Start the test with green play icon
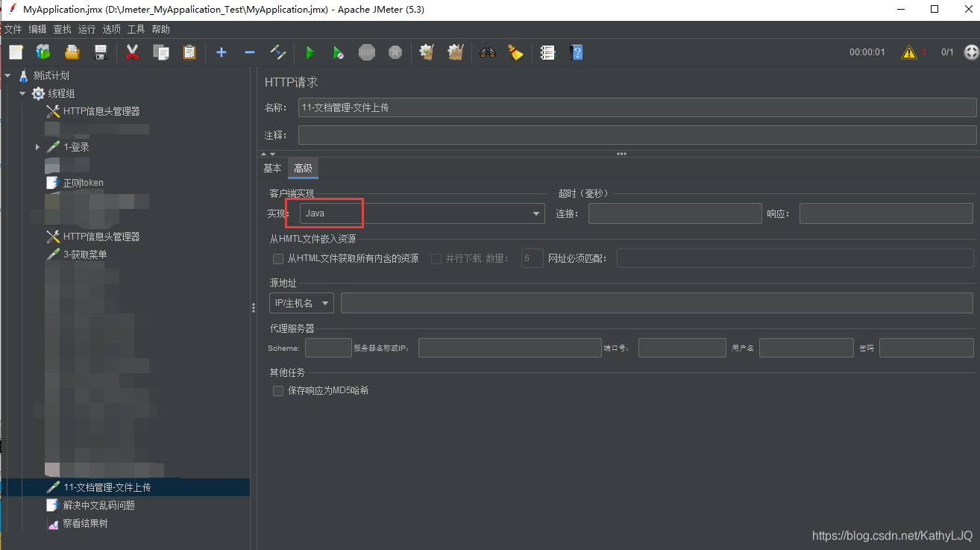Viewport: 980px width, 550px height. pos(310,52)
